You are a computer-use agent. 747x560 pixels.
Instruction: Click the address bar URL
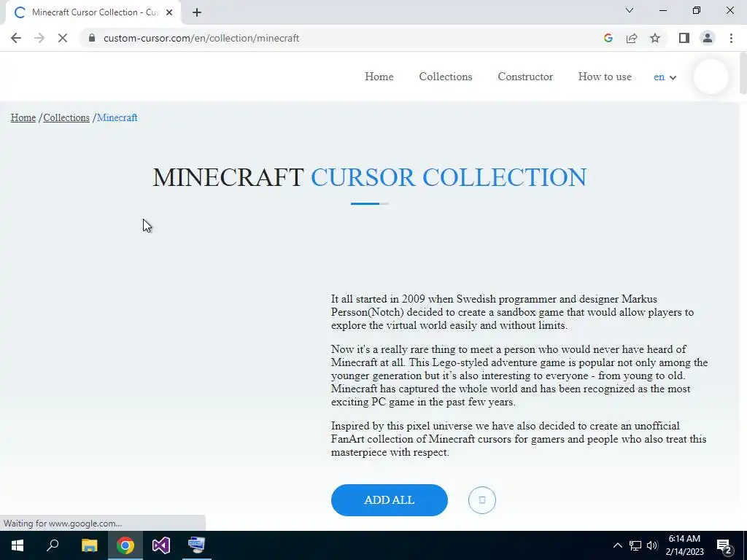pyautogui.click(x=201, y=38)
